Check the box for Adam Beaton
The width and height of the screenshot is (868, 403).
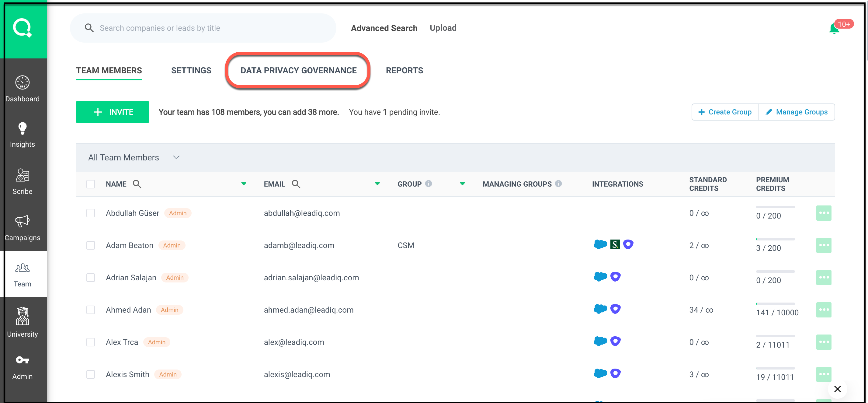(91, 245)
